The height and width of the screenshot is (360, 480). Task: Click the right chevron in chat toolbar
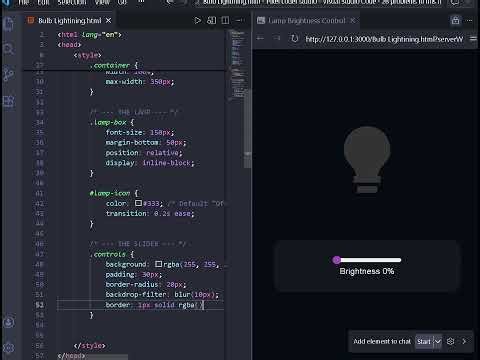click(x=464, y=341)
